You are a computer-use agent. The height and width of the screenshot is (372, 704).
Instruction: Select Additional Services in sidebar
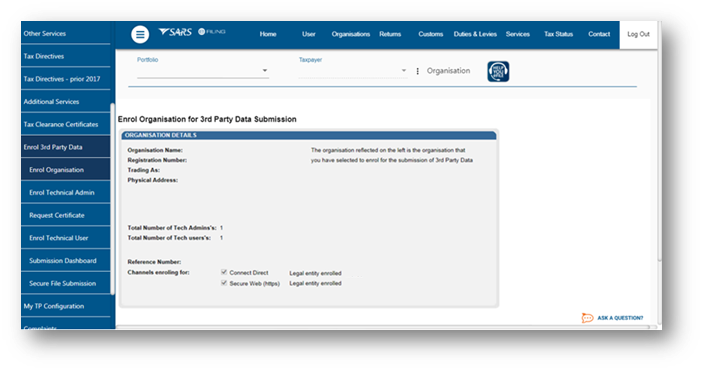pos(66,101)
